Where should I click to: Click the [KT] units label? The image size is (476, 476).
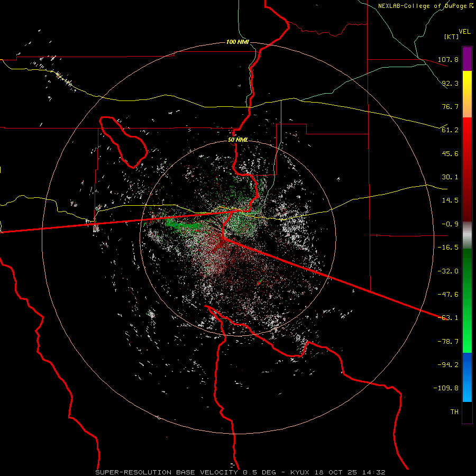coord(452,36)
